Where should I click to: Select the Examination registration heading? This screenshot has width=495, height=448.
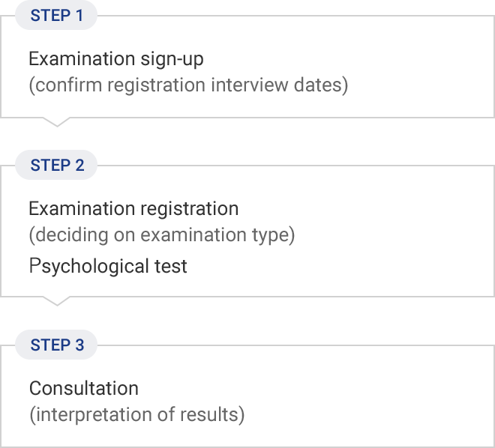(133, 209)
